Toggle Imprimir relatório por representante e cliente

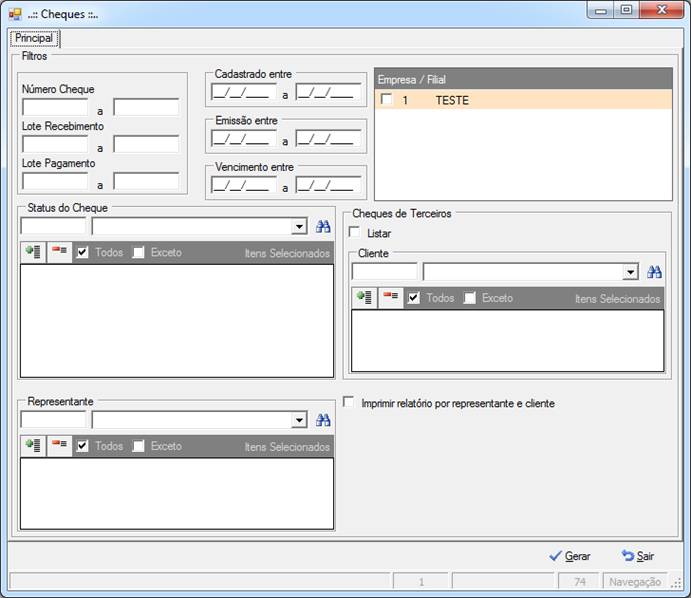coord(349,402)
